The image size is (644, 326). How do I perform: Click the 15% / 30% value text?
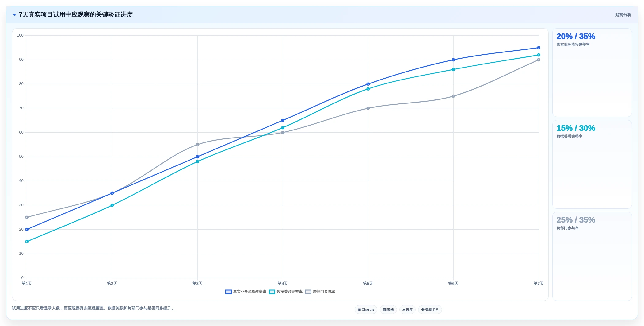[x=576, y=128]
